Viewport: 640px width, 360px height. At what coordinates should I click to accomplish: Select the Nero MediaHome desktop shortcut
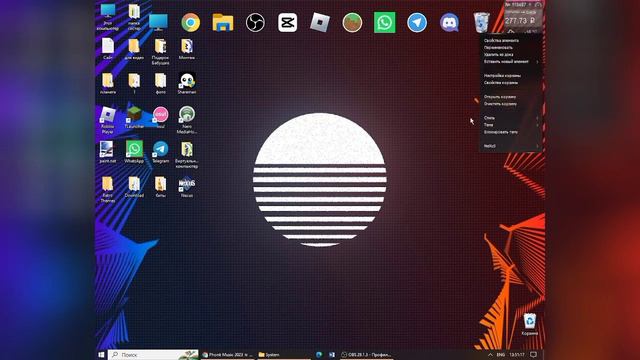click(x=187, y=120)
